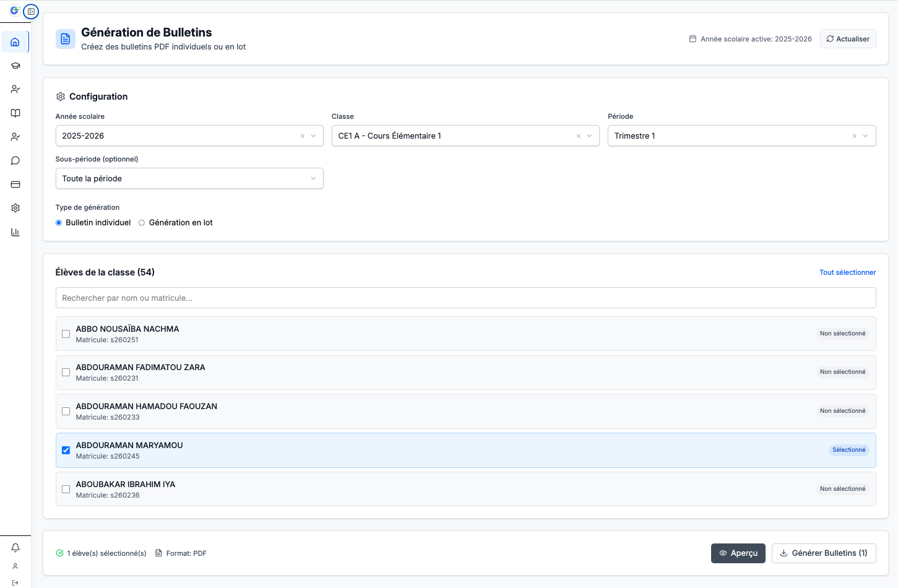The image size is (898, 588).
Task: Open the book icon for subjects
Action: pyautogui.click(x=15, y=113)
